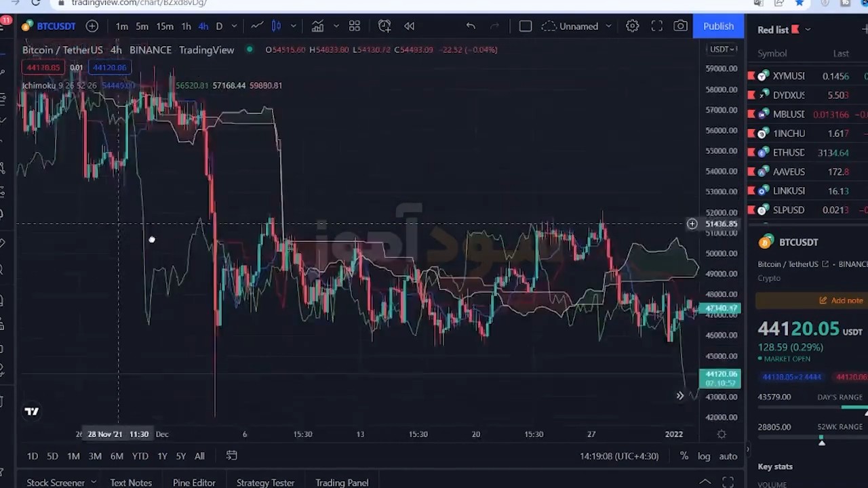Select the 3M date range
The image size is (868, 488).
[x=95, y=456]
